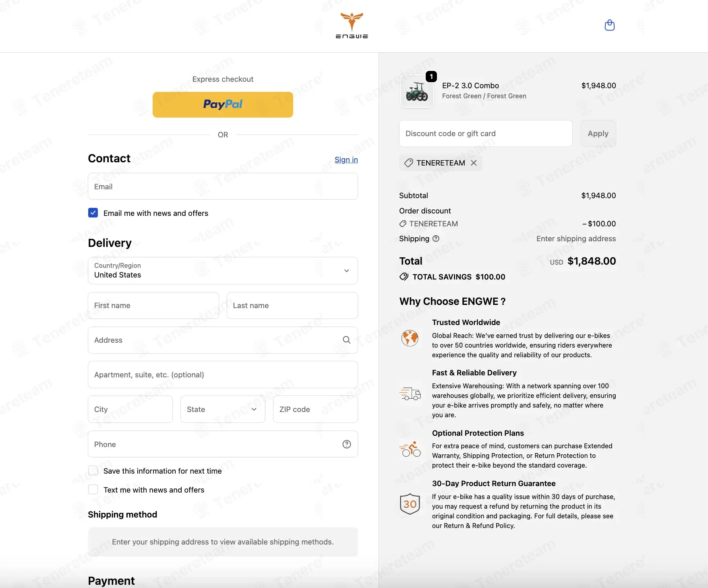
Task: Click the ENGWE logo at top
Action: click(x=352, y=25)
